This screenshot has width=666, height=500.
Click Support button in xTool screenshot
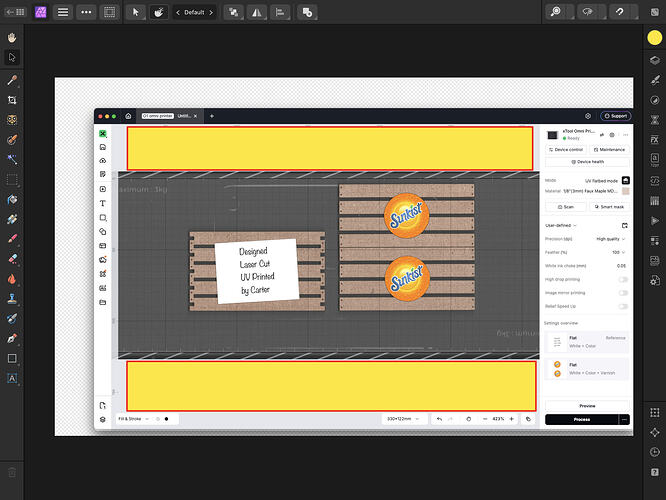click(615, 116)
